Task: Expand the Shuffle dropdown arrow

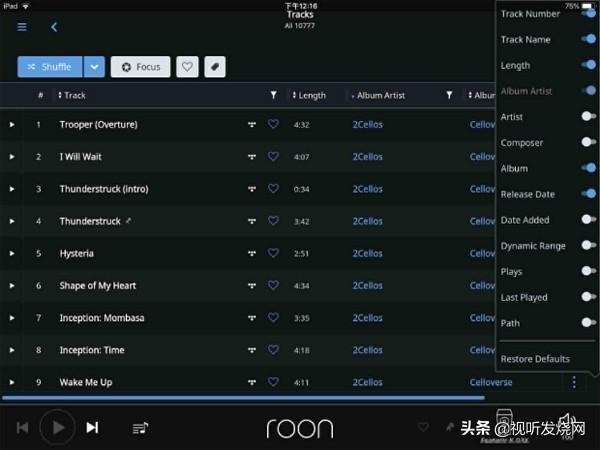Action: pyautogui.click(x=94, y=67)
